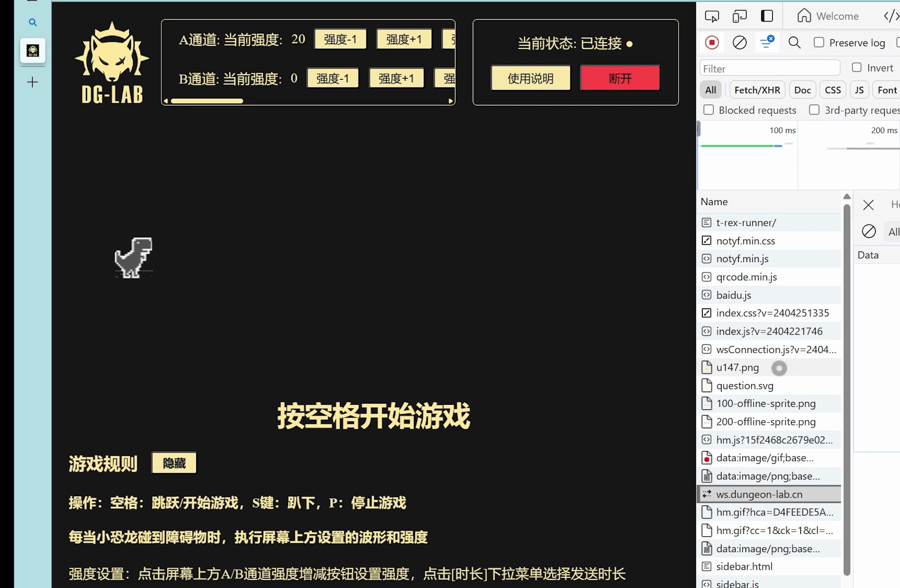Select index.css?v=2404251335 request
The width and height of the screenshot is (900, 588).
(769, 313)
